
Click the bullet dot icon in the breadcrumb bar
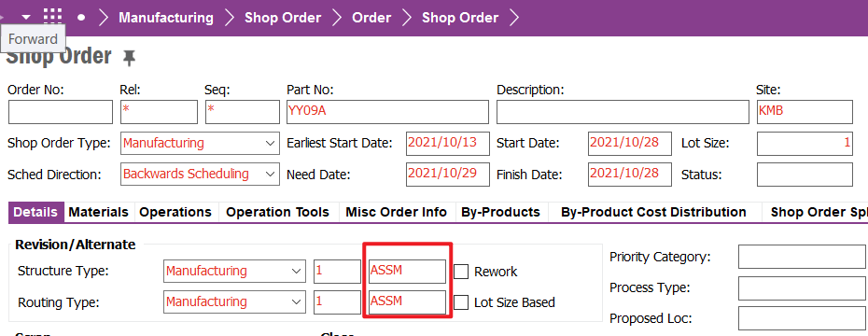pos(81,17)
